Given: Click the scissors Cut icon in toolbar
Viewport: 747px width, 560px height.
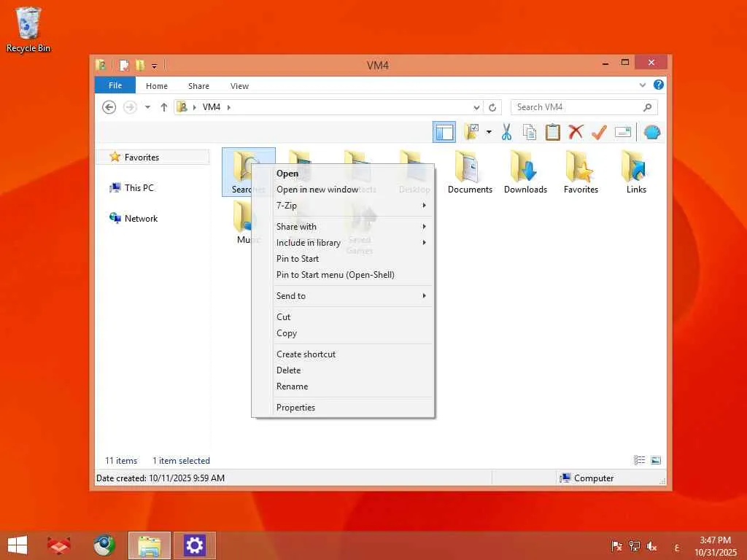Looking at the screenshot, I should point(506,132).
